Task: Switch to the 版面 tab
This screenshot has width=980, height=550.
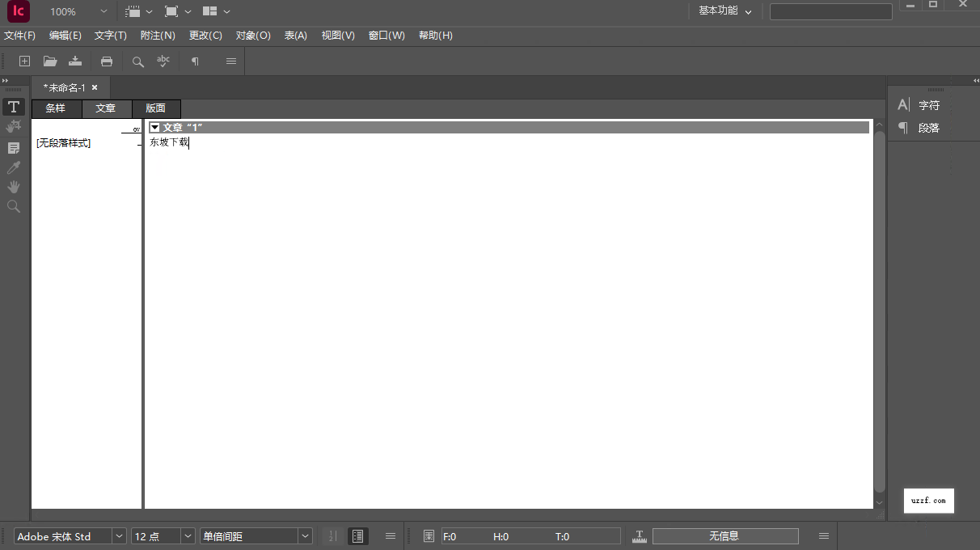Action: [x=155, y=108]
